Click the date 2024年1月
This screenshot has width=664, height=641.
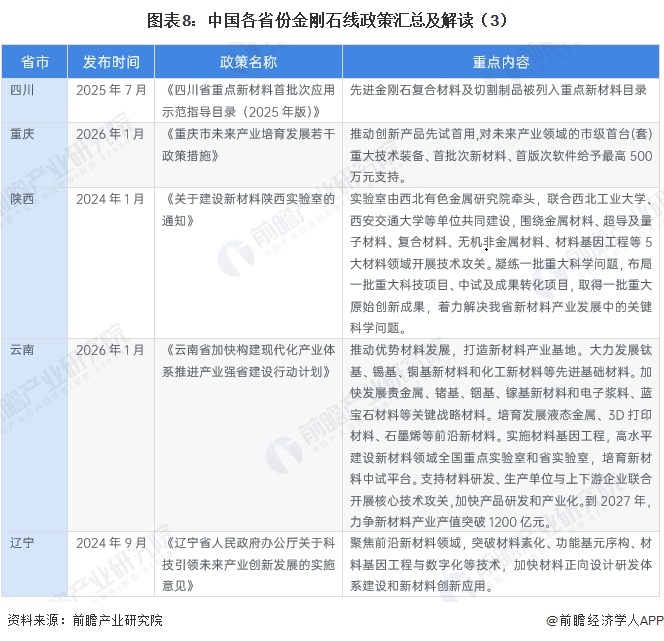click(x=111, y=199)
